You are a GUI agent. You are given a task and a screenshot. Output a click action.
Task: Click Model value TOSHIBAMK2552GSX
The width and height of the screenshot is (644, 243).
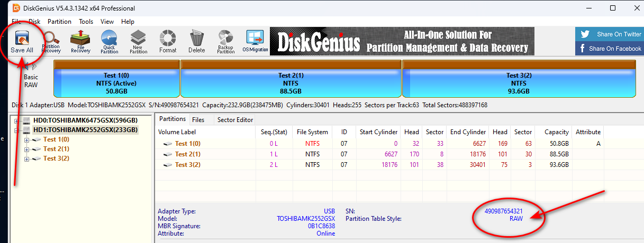pos(306,219)
